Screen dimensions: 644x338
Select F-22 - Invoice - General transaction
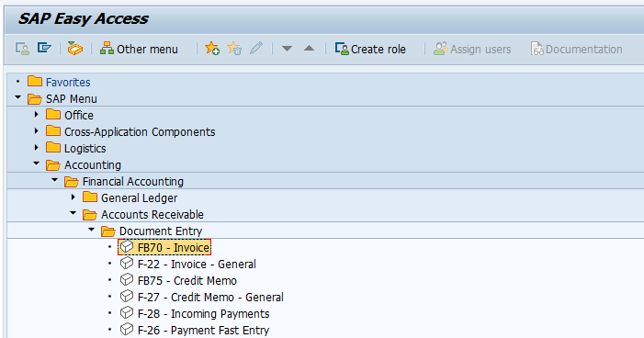197,265
